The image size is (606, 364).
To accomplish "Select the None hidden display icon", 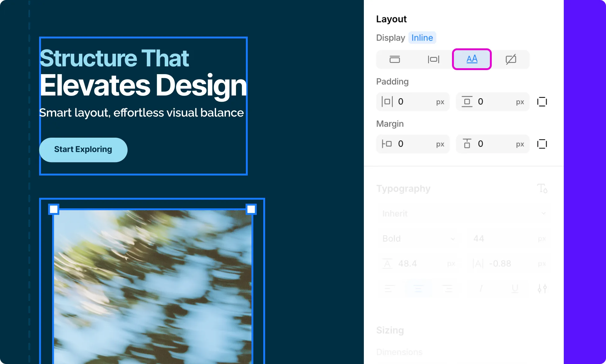I will (511, 59).
